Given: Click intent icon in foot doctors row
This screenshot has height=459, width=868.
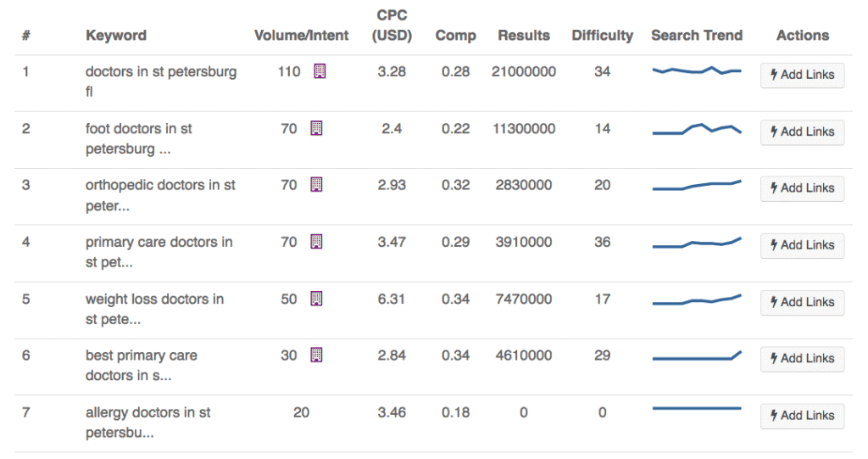Looking at the screenshot, I should click(x=316, y=129).
